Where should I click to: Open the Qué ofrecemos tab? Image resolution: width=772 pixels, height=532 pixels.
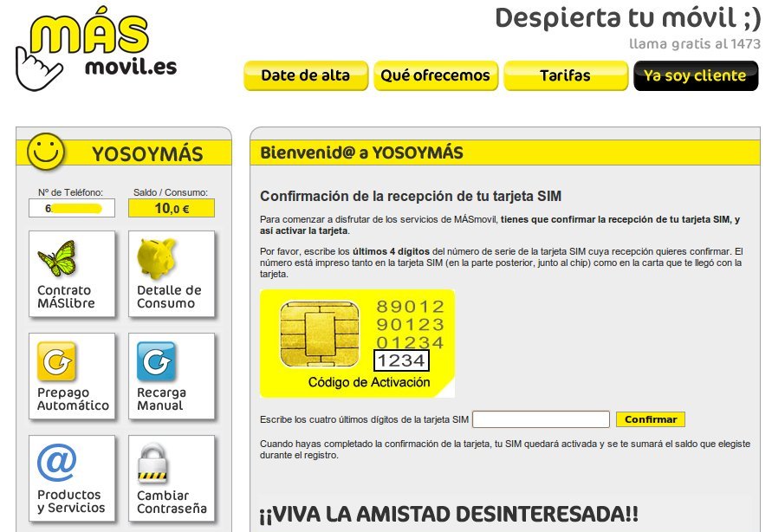[x=436, y=75]
